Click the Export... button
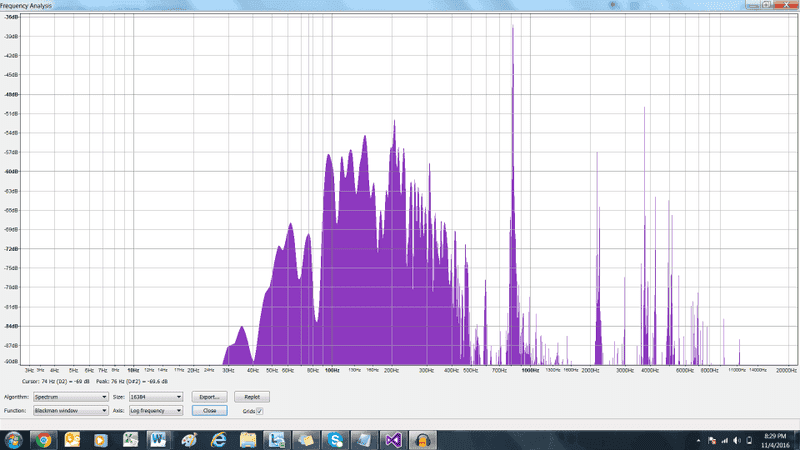 209,397
